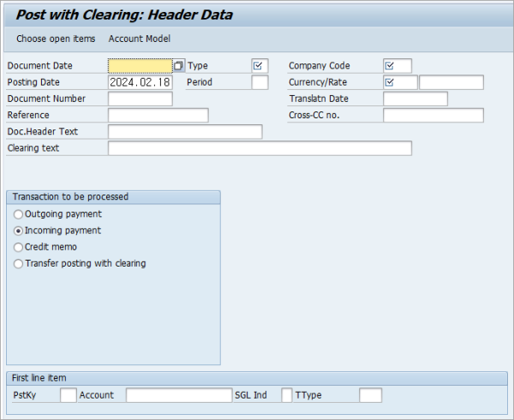The height and width of the screenshot is (420, 514).
Task: Click the Account field in first line item
Action: [x=179, y=395]
